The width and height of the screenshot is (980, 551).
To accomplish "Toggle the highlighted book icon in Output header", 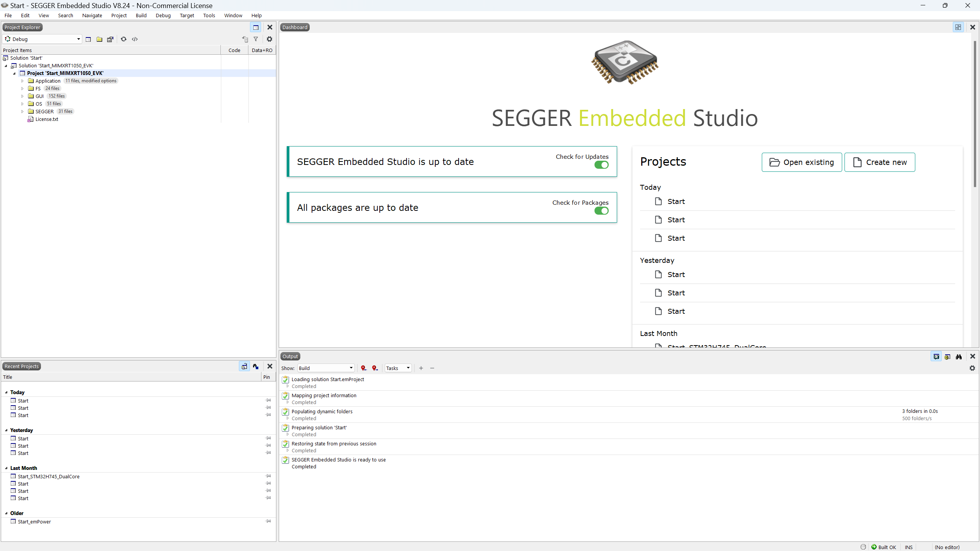I will point(936,357).
